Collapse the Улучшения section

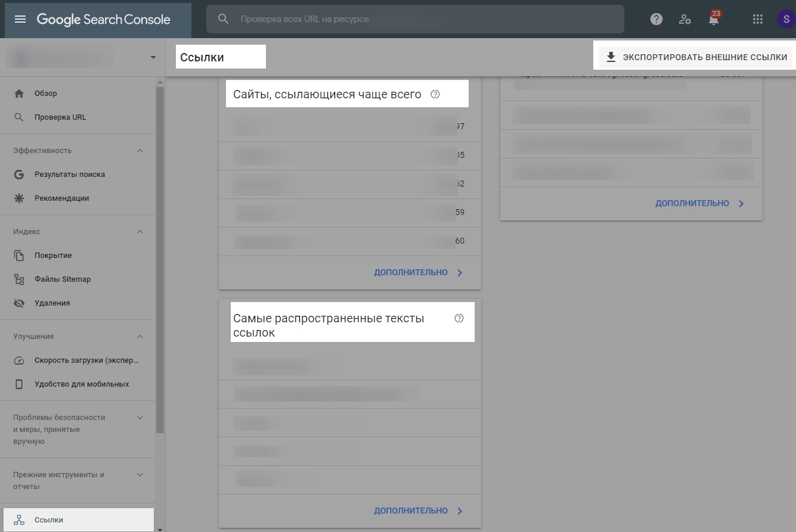tap(140, 337)
